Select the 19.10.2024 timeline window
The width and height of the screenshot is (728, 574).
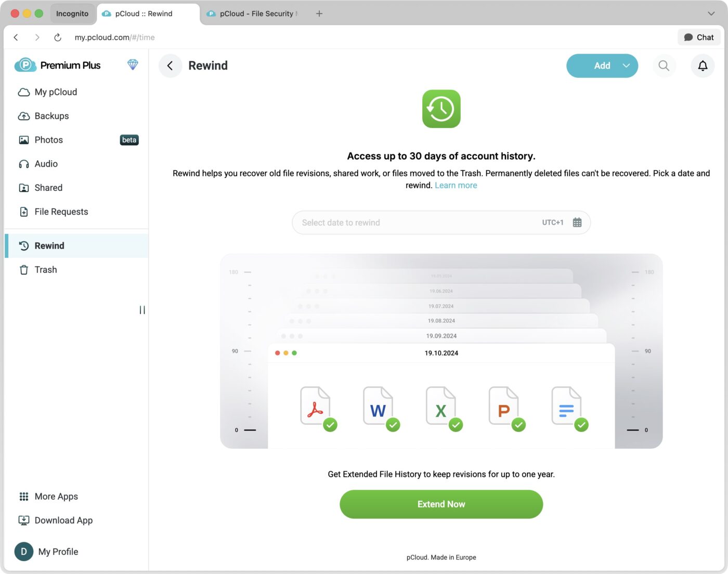441,353
